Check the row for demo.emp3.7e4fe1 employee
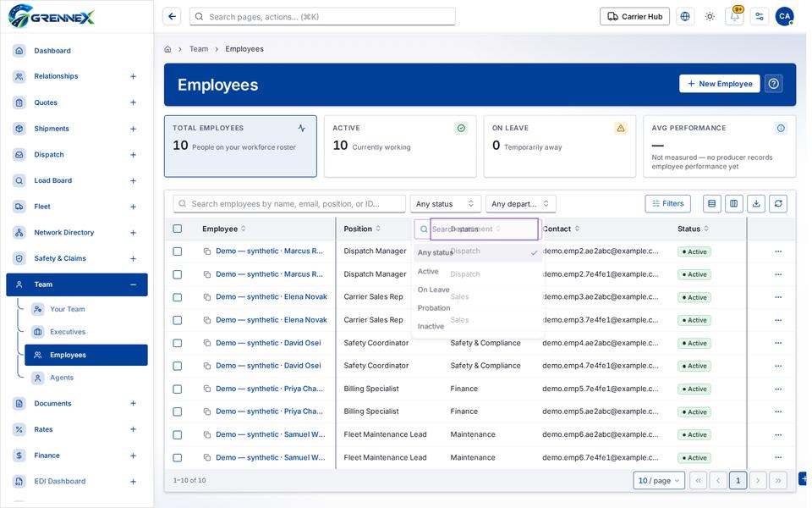 178,320
